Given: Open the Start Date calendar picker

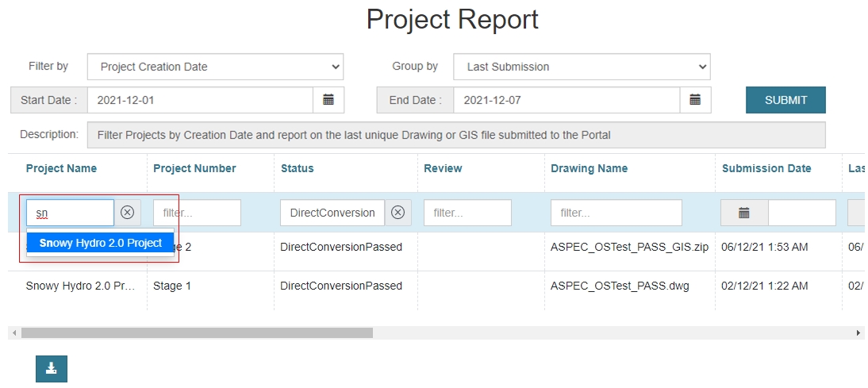Looking at the screenshot, I should [x=328, y=100].
